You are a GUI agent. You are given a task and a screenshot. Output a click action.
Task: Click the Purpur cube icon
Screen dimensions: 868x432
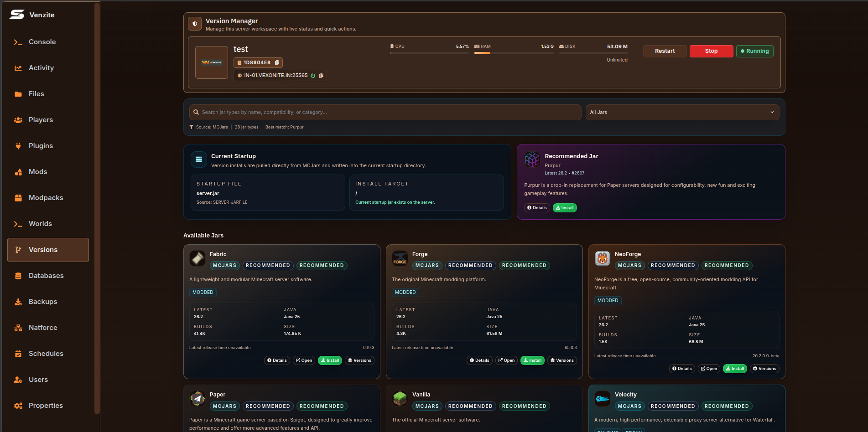pyautogui.click(x=532, y=159)
